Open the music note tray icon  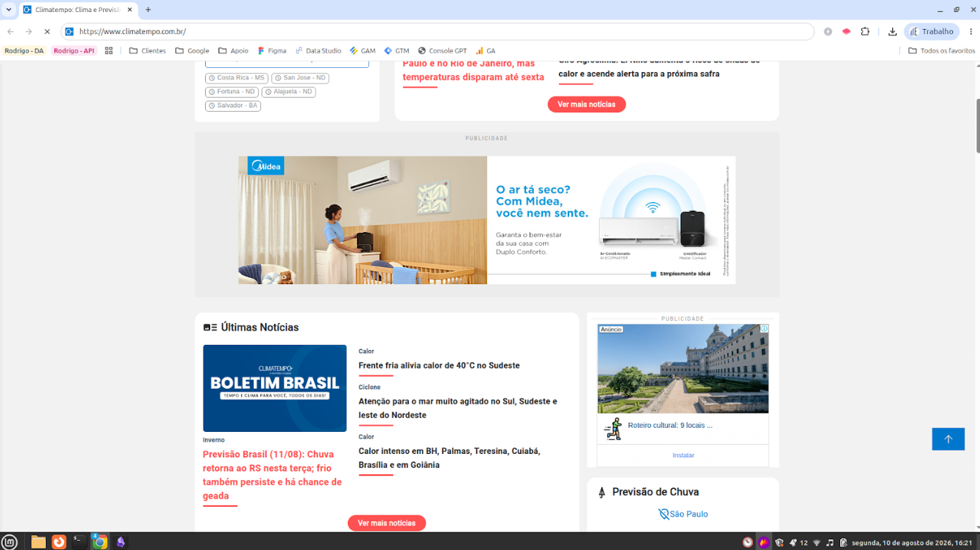[830, 543]
